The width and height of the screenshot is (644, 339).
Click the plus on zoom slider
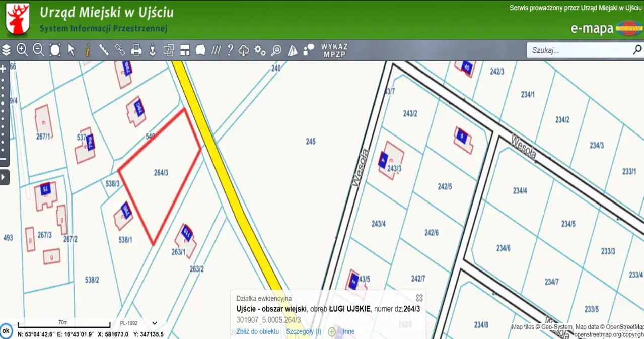[3, 69]
